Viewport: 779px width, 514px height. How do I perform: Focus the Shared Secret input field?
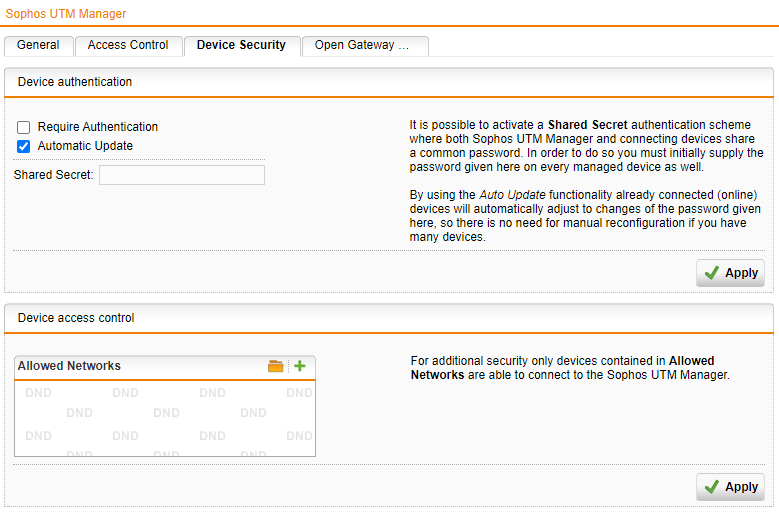182,175
